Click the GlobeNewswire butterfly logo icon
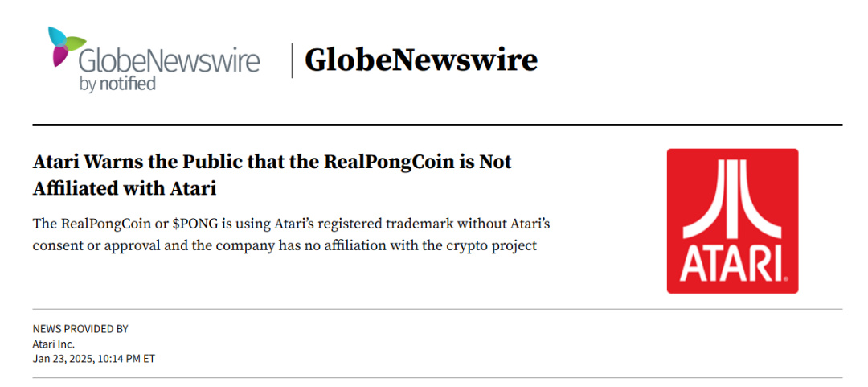This screenshot has height=387, width=868. click(66, 46)
